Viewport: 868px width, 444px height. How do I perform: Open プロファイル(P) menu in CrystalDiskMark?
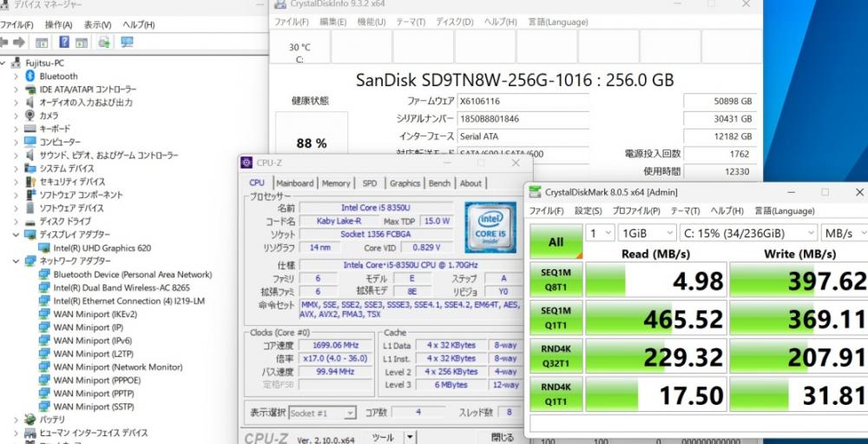tap(636, 211)
